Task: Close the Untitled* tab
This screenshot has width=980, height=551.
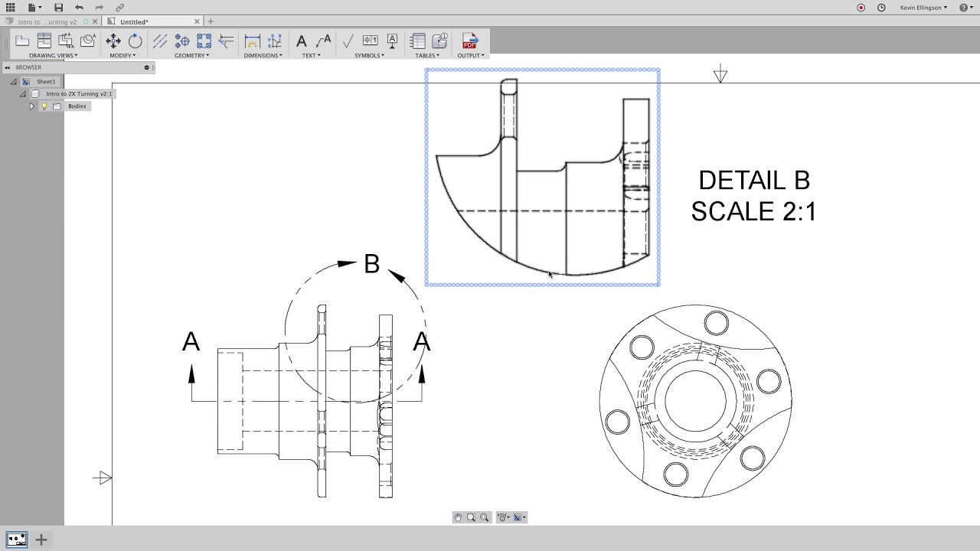Action: 197,21
